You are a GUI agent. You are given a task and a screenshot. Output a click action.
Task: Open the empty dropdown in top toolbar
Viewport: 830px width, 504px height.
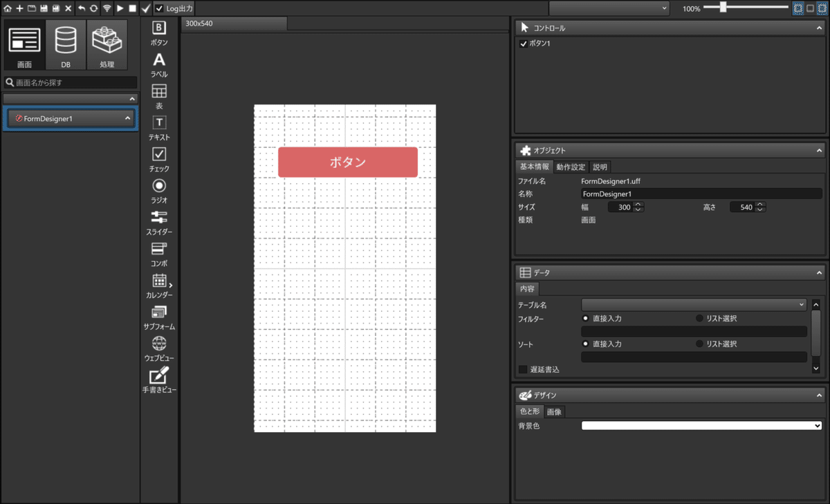609,8
